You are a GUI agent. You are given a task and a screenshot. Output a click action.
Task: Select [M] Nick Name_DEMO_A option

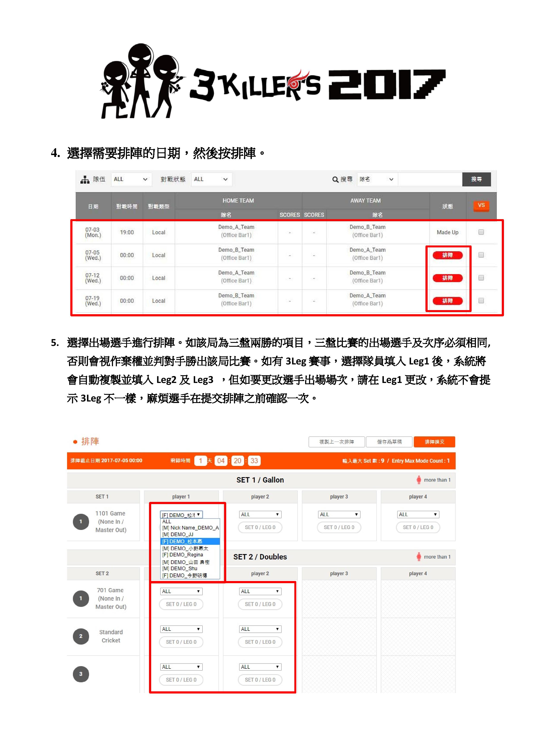[x=190, y=528]
